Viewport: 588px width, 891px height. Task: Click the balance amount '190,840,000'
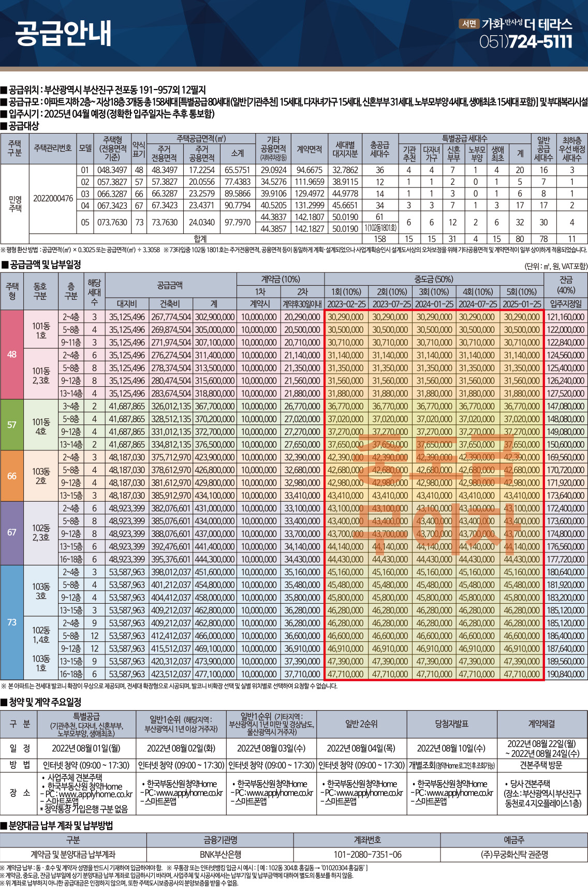566,674
